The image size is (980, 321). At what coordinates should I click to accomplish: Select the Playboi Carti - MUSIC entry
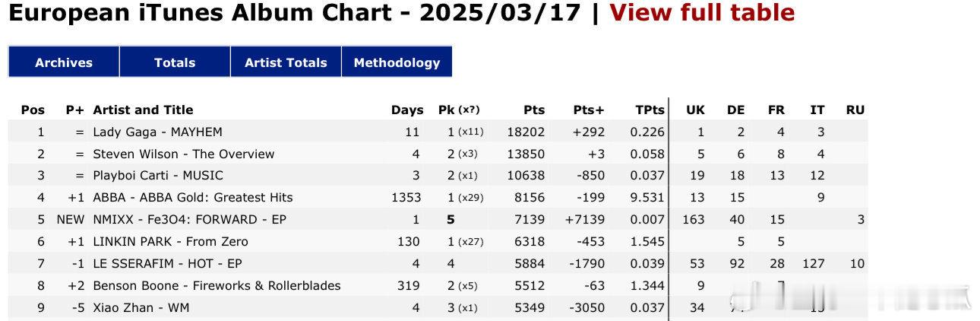(x=158, y=175)
